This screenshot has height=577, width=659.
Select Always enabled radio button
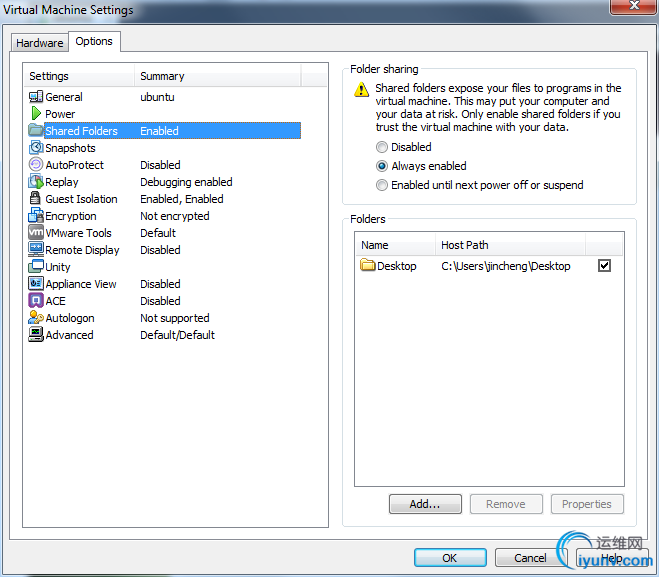[382, 166]
